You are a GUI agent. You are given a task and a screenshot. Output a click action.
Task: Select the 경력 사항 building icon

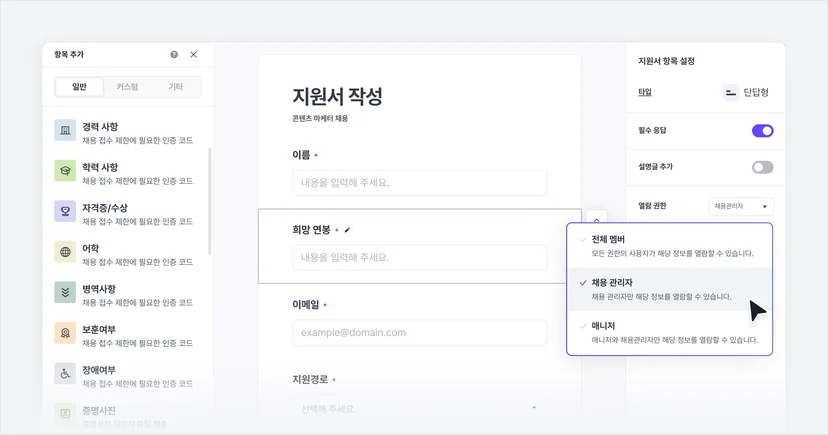65,130
